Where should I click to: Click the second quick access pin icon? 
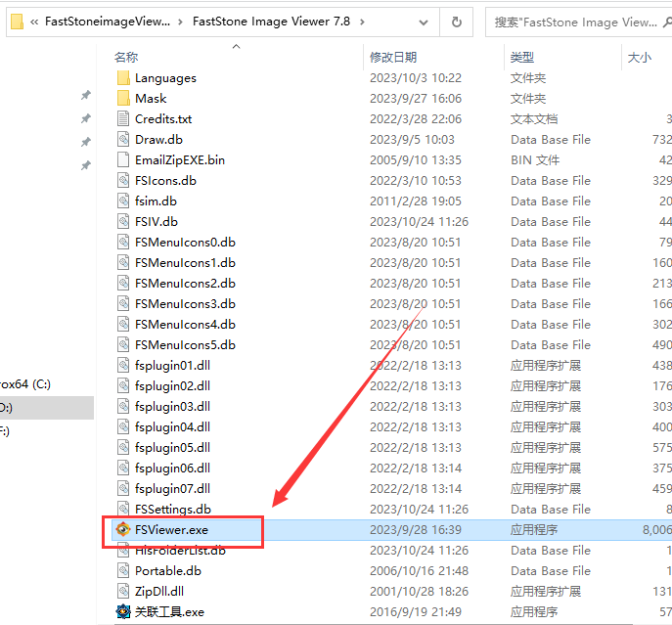coord(86,118)
